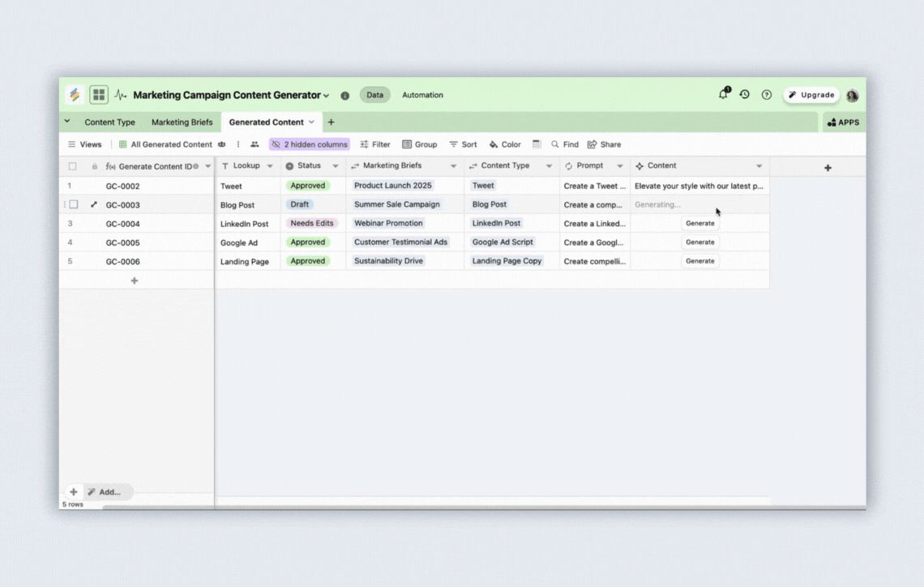
Task: Open the revision history clock icon
Action: click(744, 95)
